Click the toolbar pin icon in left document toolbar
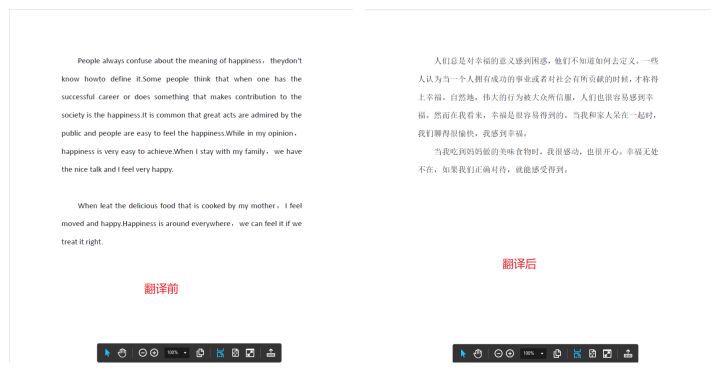This screenshot has height=372, width=720. [271, 353]
